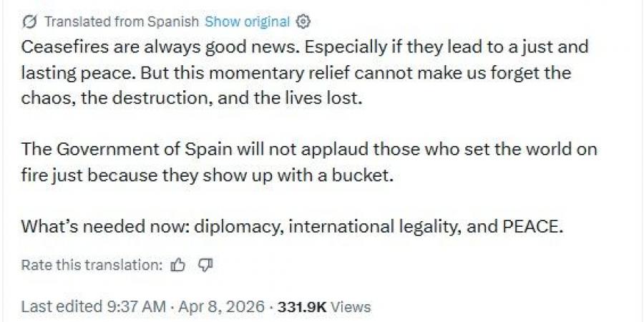
Task: Rate the translation with thumbs up
Action: coord(178,265)
